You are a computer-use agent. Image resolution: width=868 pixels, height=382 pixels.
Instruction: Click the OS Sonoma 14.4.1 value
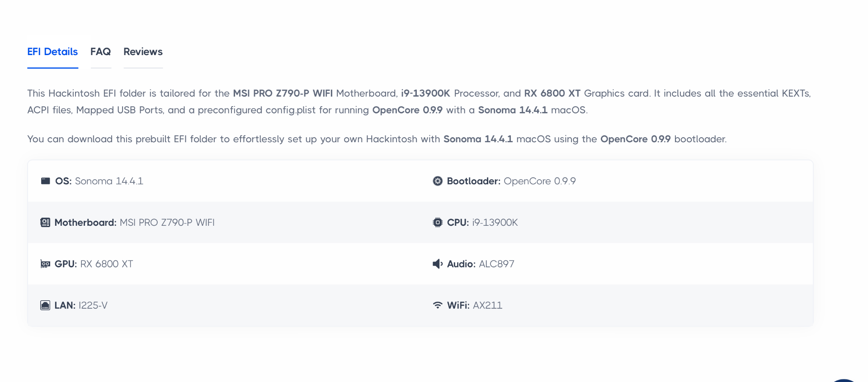[109, 181]
